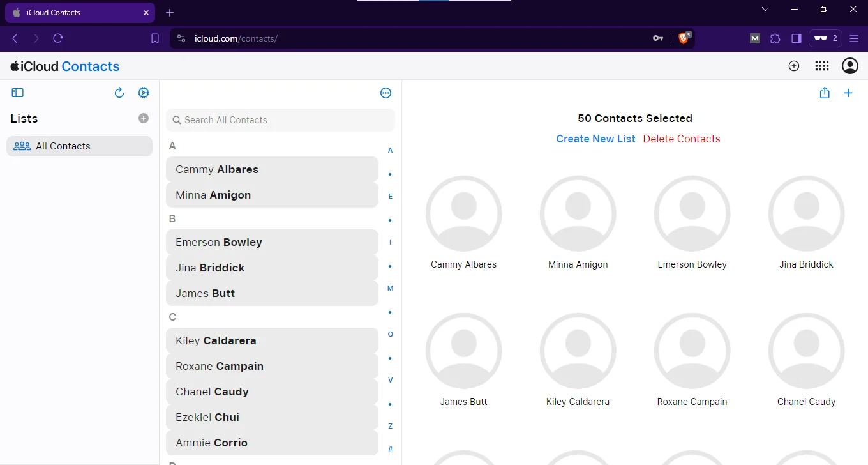Reload the page in browser
This screenshot has height=465, width=868.
[58, 38]
